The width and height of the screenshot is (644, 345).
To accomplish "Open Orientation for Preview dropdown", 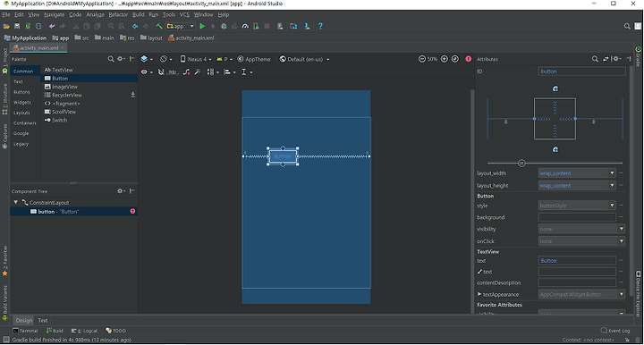I will pyautogui.click(x=166, y=59).
